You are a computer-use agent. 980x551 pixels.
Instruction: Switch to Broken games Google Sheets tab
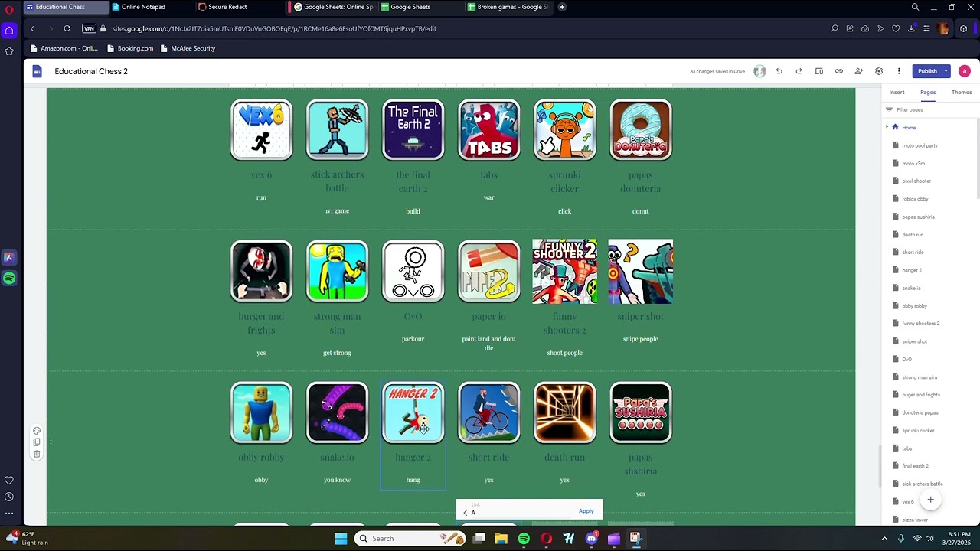pyautogui.click(x=510, y=7)
